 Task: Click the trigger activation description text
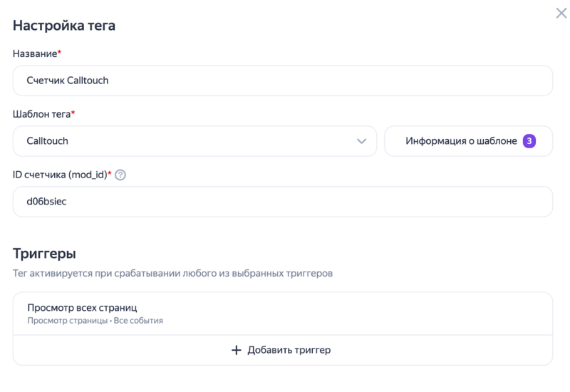(172, 273)
